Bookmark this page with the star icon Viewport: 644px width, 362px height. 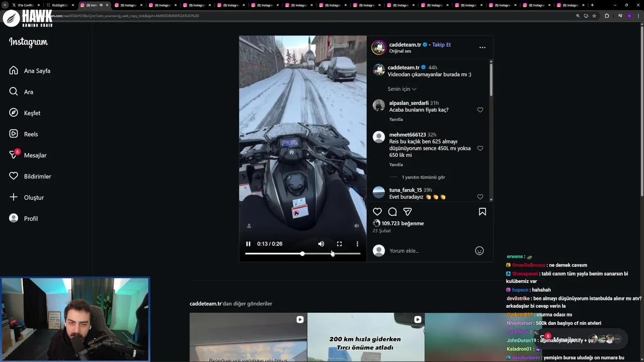[x=594, y=16]
